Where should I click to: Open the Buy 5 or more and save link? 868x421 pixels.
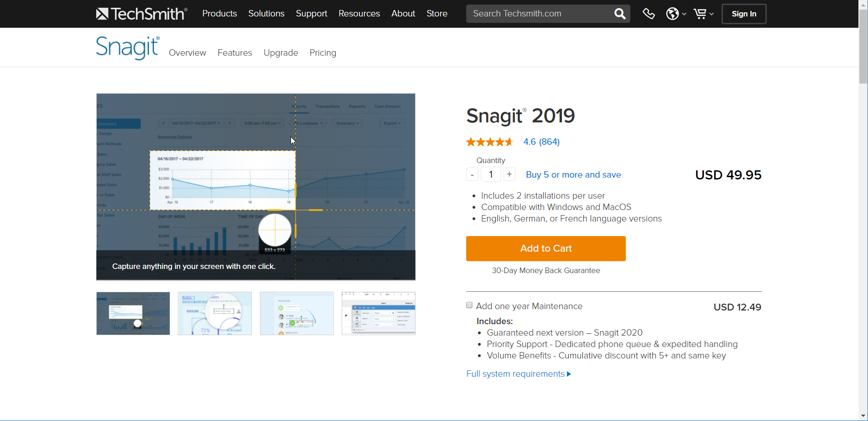(573, 174)
